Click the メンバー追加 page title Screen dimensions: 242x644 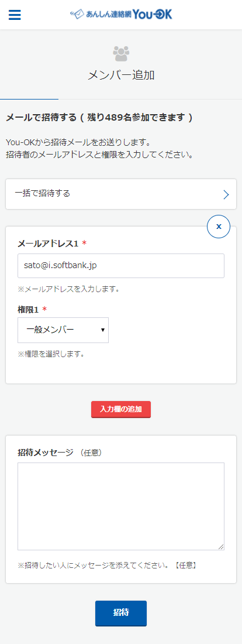click(x=121, y=75)
